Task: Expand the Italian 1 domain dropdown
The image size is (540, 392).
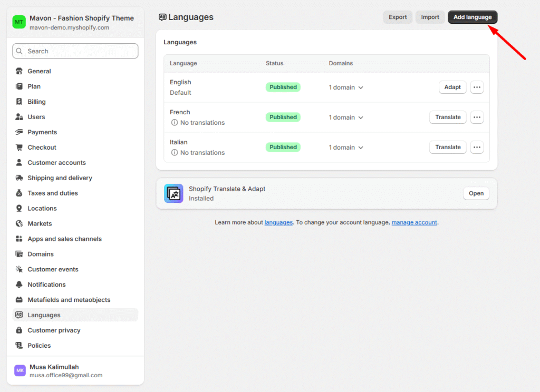Action: pos(346,148)
